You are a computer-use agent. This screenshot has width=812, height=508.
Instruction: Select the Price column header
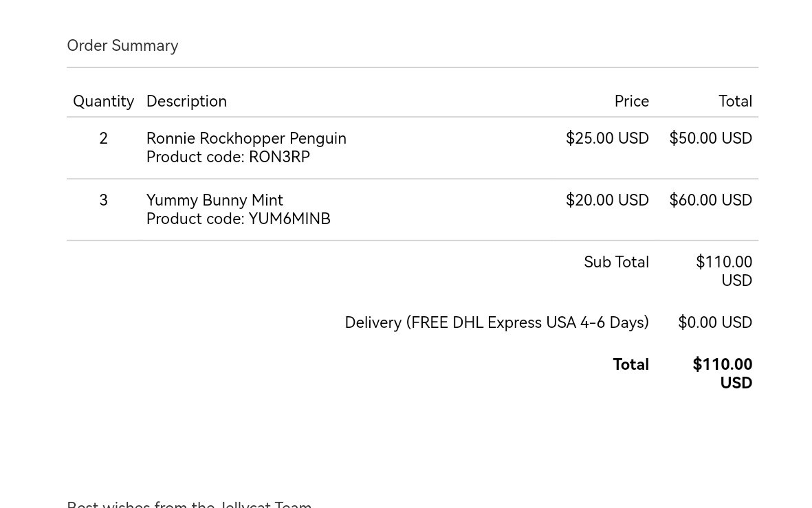click(631, 101)
